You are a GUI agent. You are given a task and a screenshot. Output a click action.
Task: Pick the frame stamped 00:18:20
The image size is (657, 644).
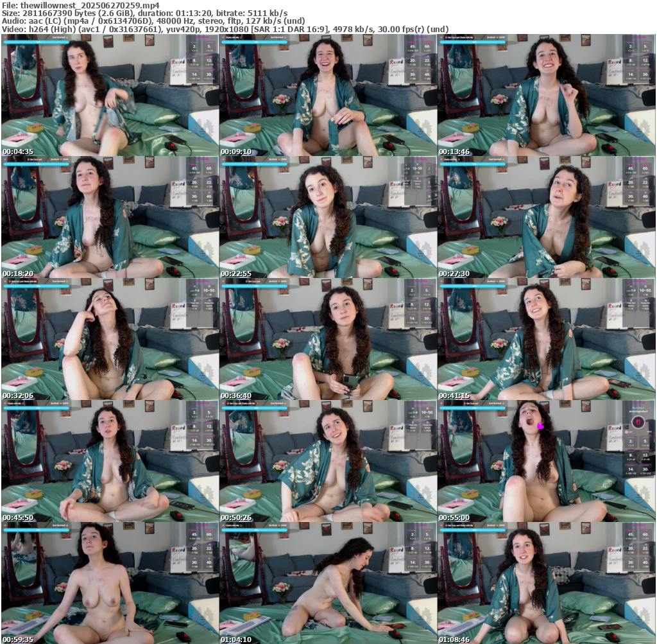(x=110, y=217)
